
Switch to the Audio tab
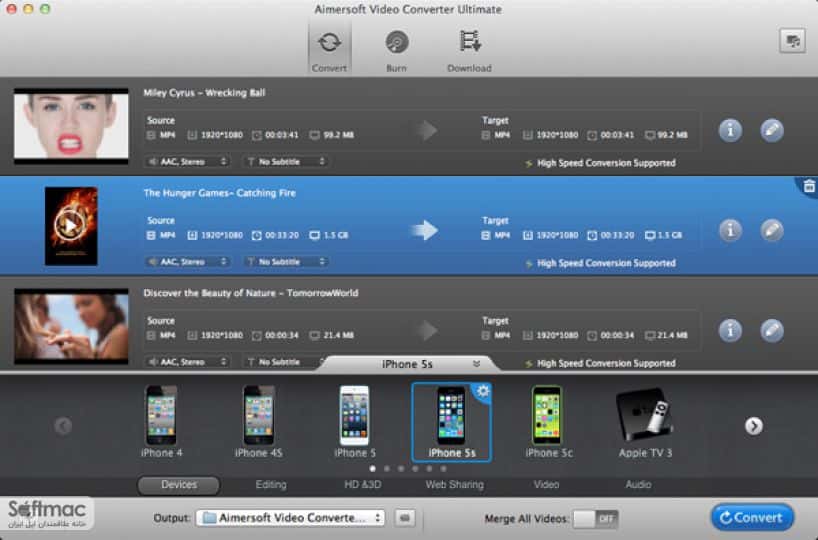pos(638,485)
